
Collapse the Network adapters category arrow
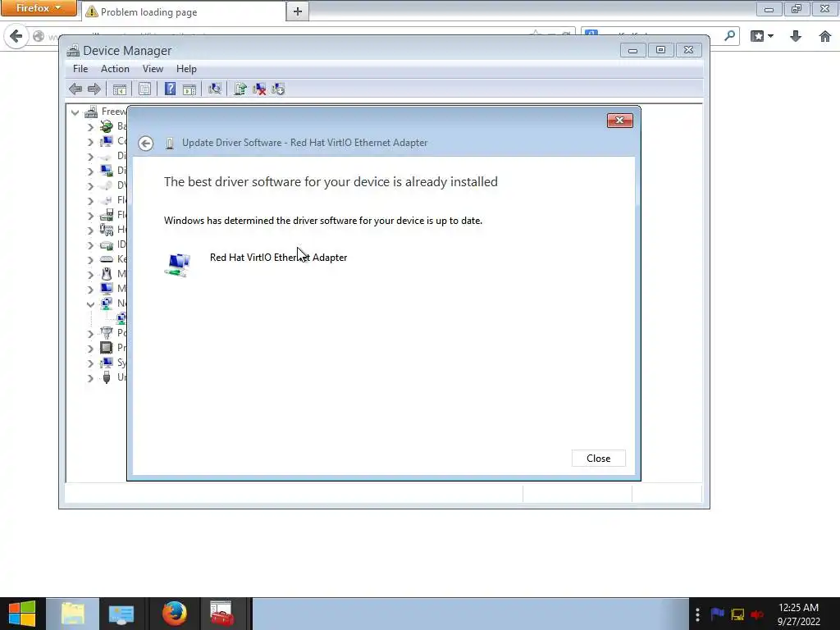(90, 304)
